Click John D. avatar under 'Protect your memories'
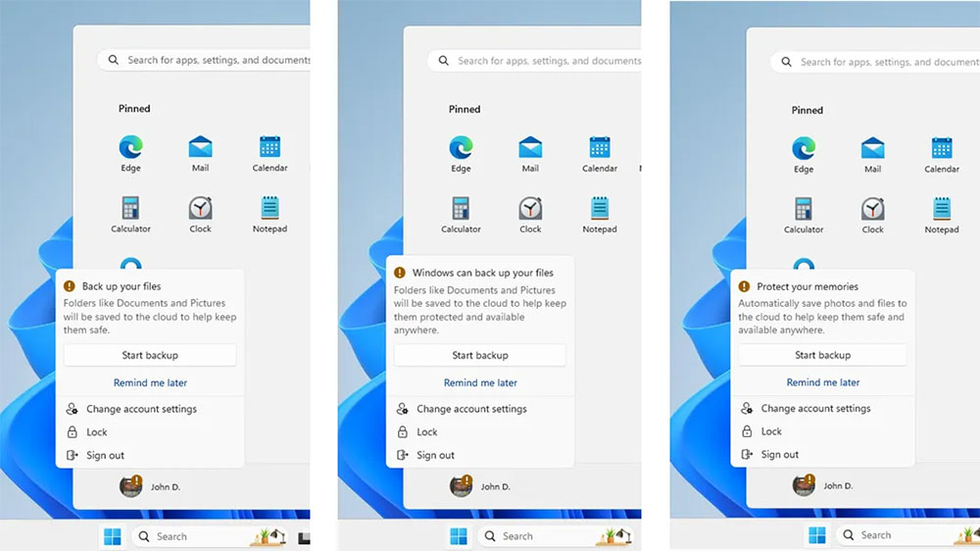 coord(804,484)
